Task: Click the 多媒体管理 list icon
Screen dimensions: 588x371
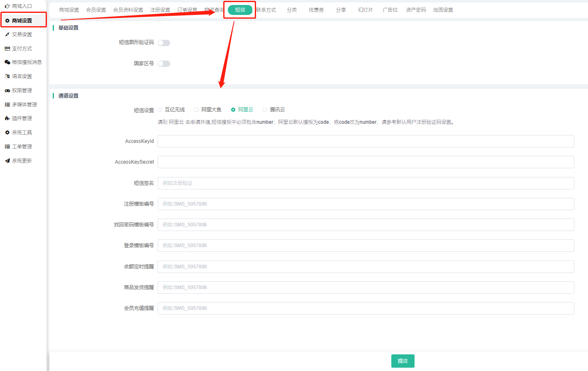Action: (x=7, y=105)
